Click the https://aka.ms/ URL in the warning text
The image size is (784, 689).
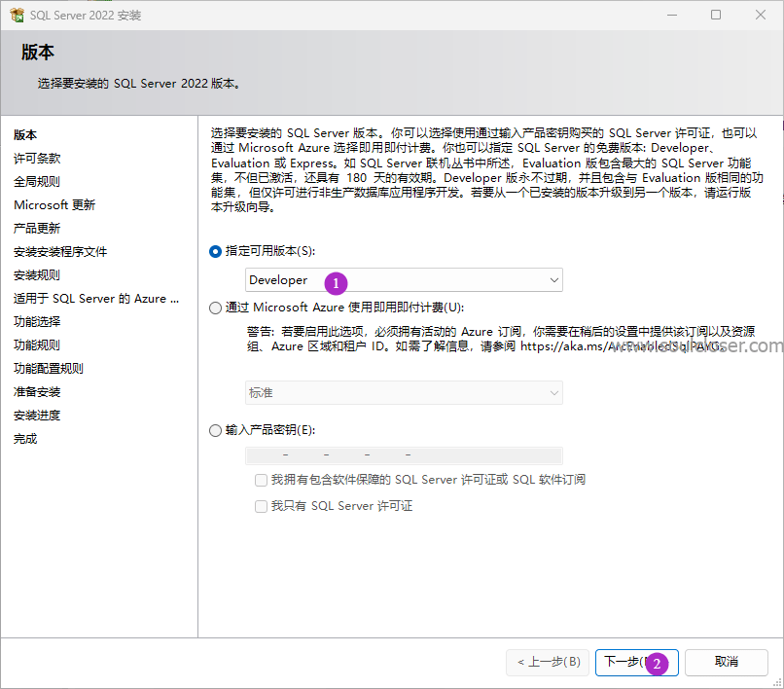pos(623,346)
